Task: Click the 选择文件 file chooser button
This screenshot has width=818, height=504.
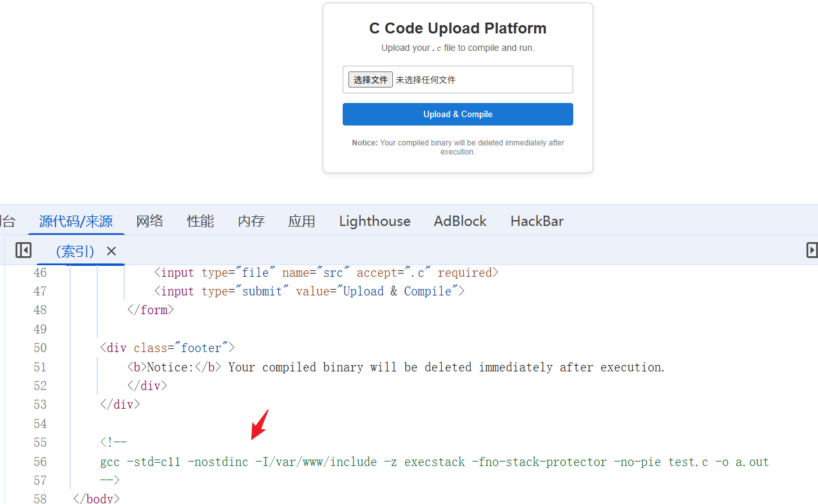Action: 370,80
